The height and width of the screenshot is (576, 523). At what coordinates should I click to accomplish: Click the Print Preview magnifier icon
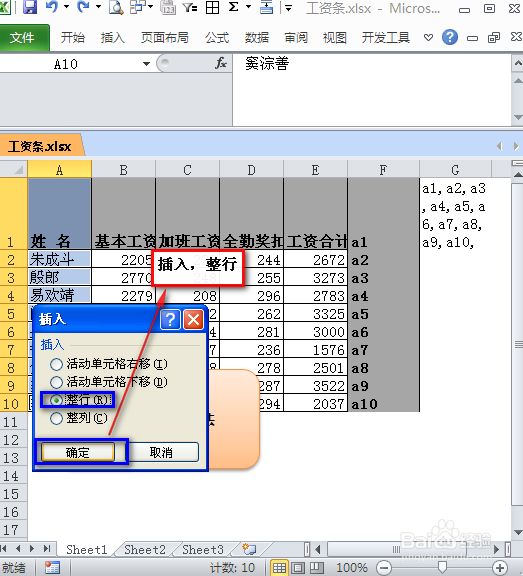[x=116, y=7]
